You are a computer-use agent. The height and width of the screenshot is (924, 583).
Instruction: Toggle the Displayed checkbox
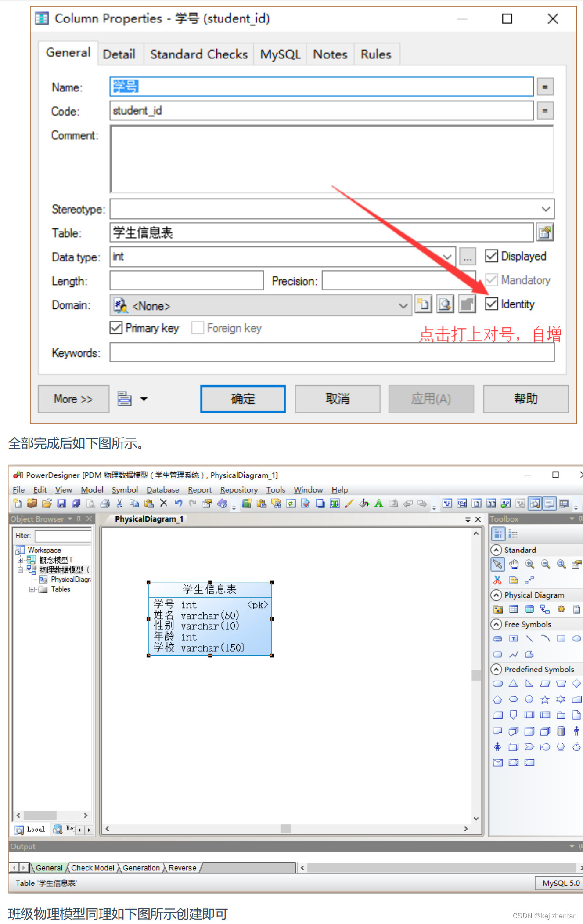[x=492, y=256]
